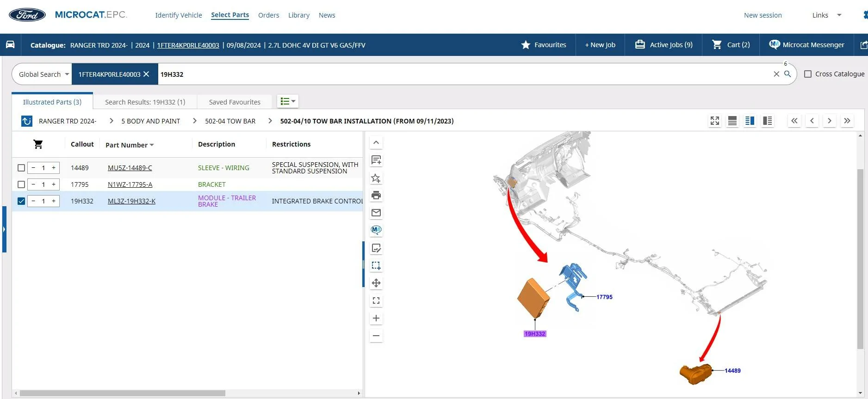Open the Identify Vehicle menu
Viewport: 868px width, 399px height.
click(x=179, y=15)
